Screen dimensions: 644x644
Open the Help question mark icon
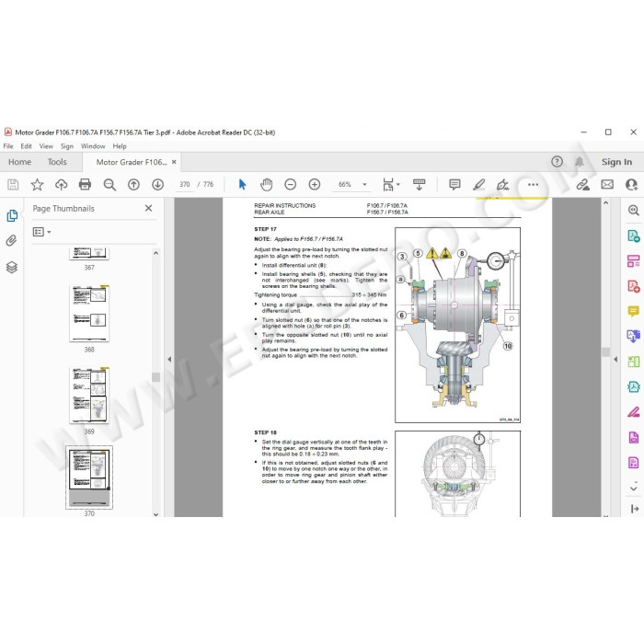click(x=557, y=161)
